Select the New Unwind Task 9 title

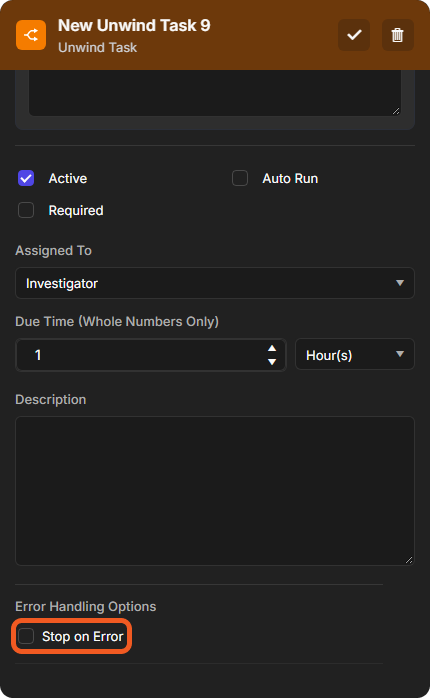(x=134, y=26)
